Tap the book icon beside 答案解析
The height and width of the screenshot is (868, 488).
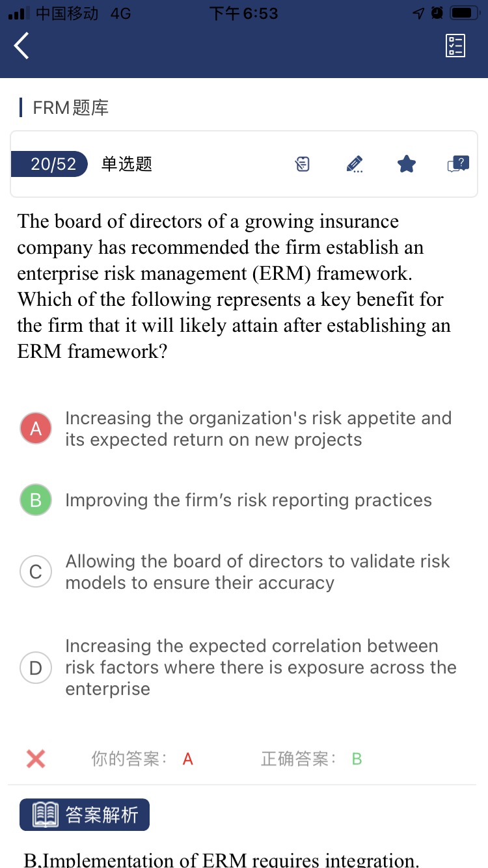[46, 815]
